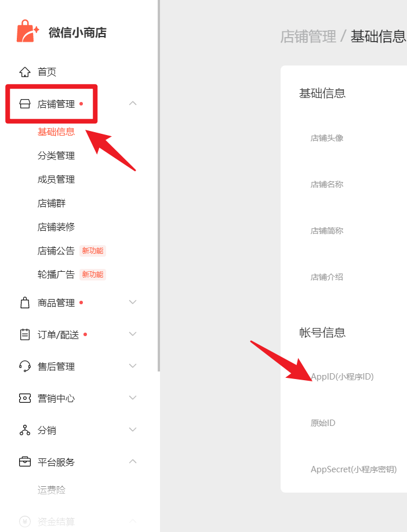Click the 营销中心 coupon icon
407x532 pixels.
click(x=25, y=398)
